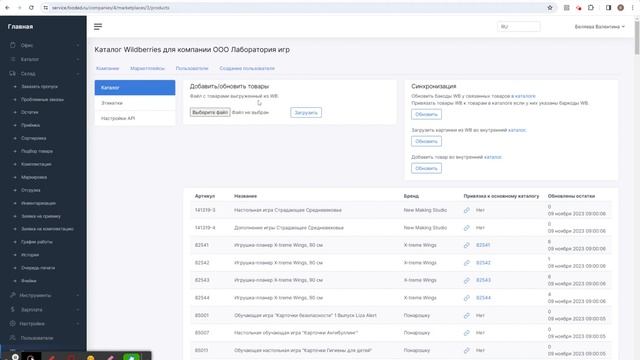Screen dimensions: 640x360
Task: Switch to the Маркетплейсы tab
Action: tap(147, 68)
